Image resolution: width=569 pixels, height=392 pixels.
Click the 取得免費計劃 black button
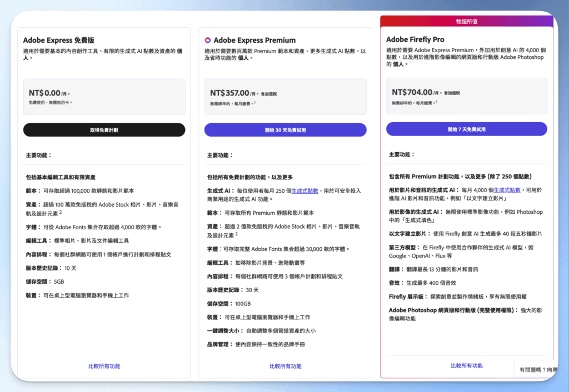104,129
